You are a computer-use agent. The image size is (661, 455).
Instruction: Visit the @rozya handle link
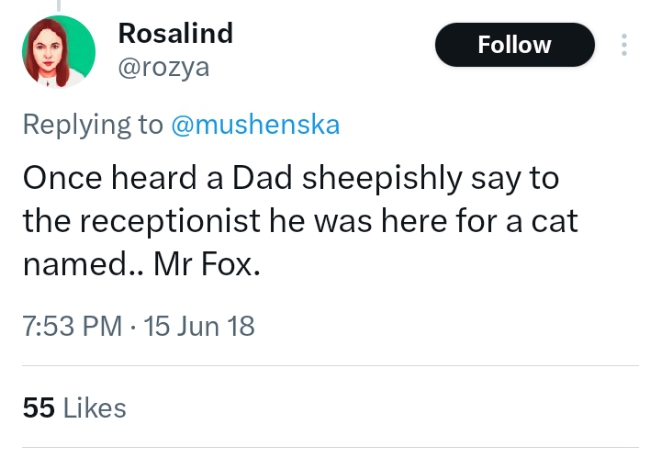tap(164, 67)
